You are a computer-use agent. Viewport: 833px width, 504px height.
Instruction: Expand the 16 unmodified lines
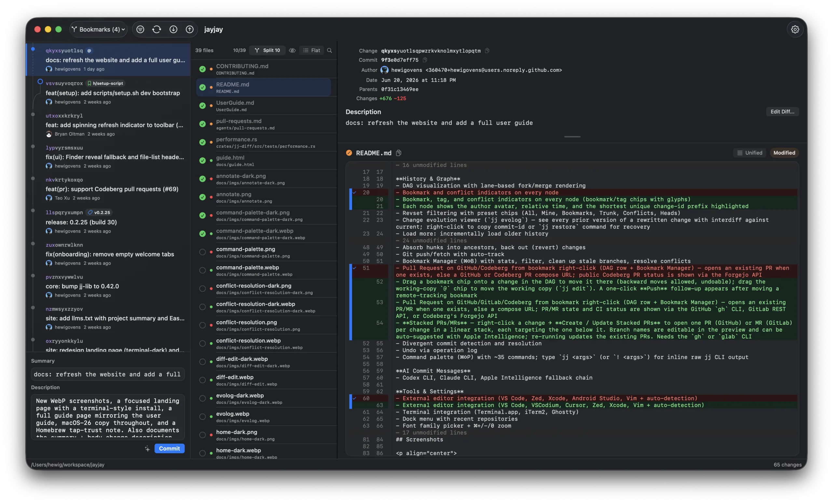pos(431,165)
